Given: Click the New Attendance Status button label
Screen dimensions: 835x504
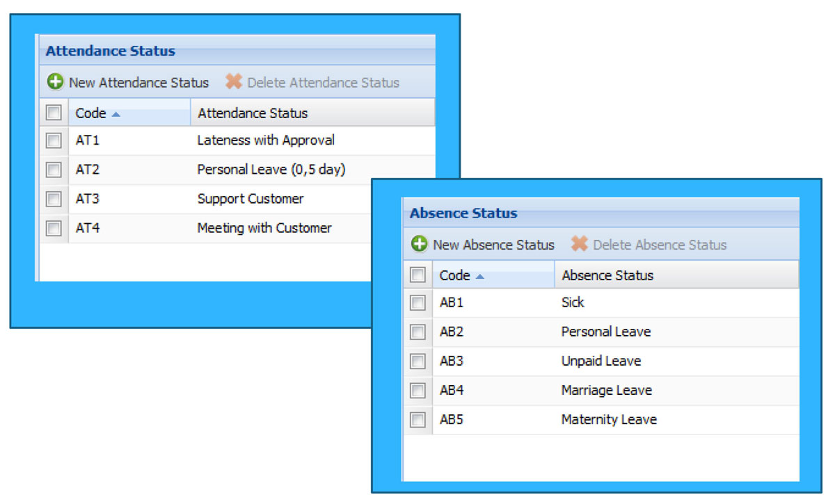Looking at the screenshot, I should click(x=138, y=82).
